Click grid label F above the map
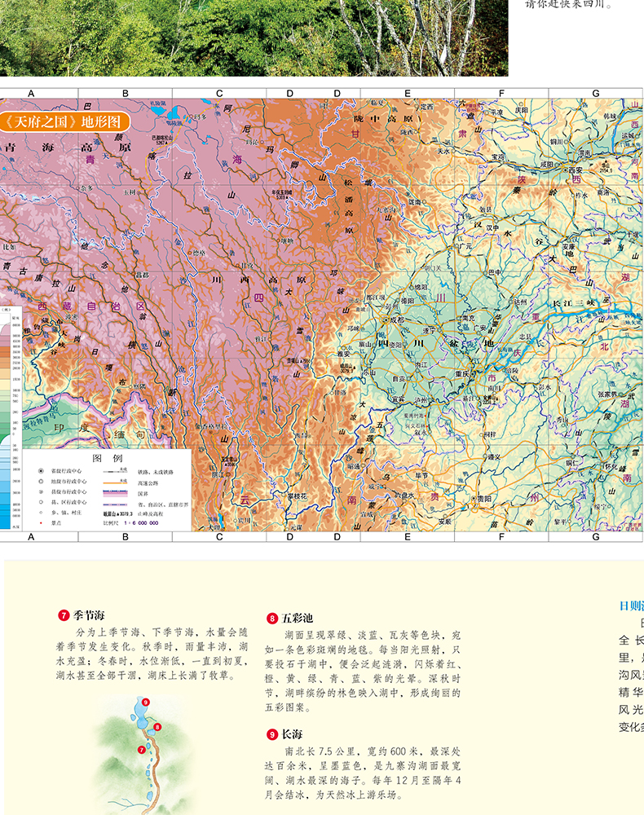The width and height of the screenshot is (644, 815). click(501, 94)
